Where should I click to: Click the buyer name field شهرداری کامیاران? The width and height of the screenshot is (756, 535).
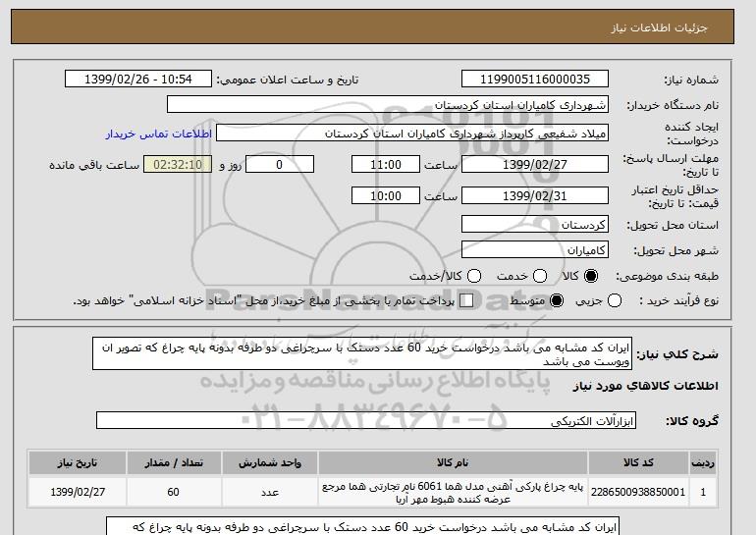click(x=388, y=105)
